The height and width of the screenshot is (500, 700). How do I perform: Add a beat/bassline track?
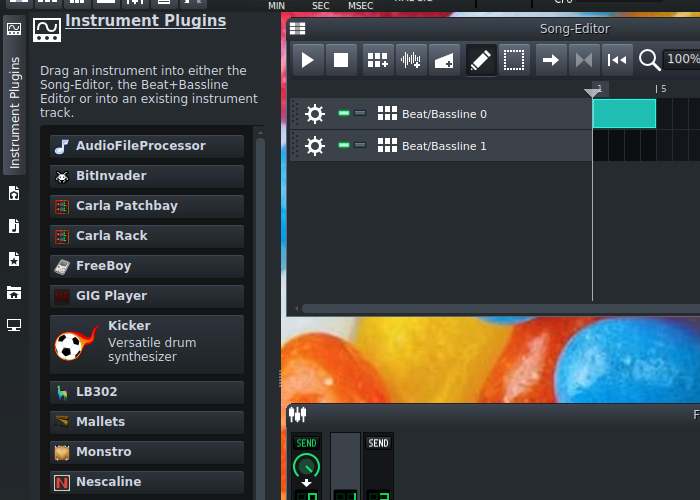pos(378,60)
